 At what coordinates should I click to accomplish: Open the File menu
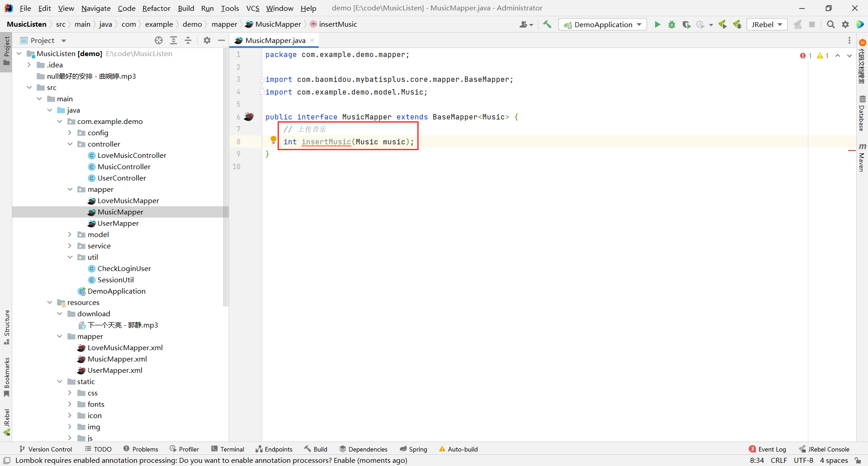coord(25,8)
